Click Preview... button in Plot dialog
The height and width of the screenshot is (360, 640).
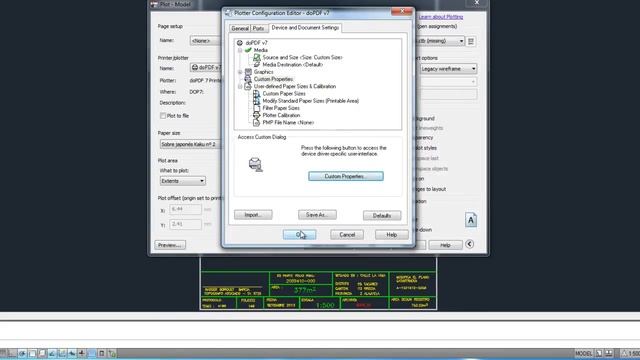pyautogui.click(x=170, y=245)
